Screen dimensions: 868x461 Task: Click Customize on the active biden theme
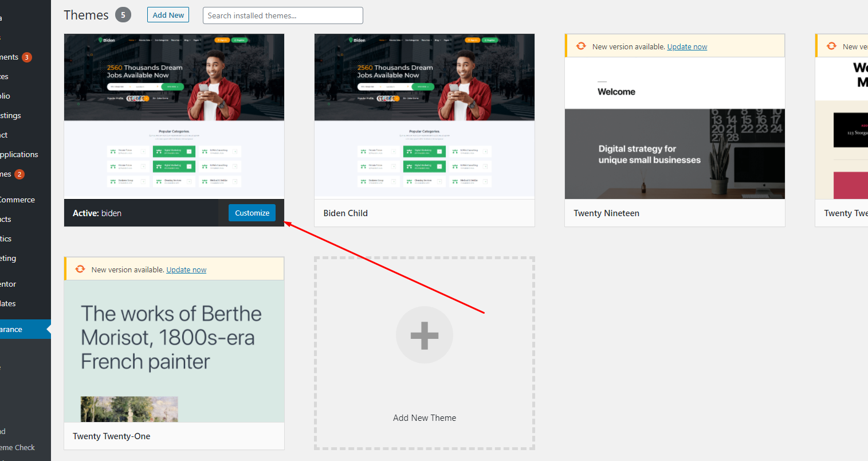[x=252, y=213]
